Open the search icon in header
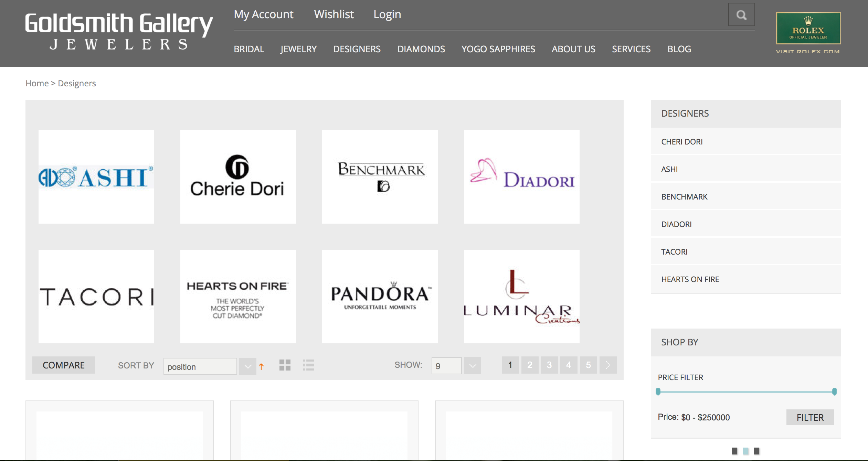The width and height of the screenshot is (868, 461). point(741,14)
